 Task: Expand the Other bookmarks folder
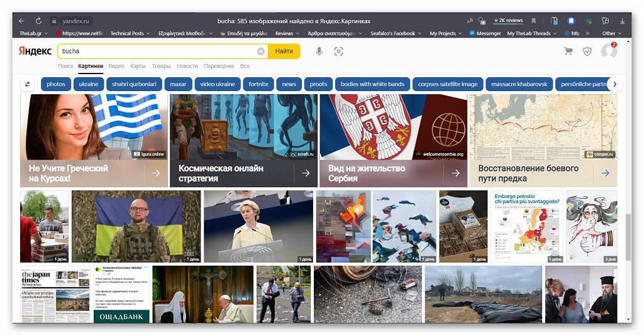point(611,33)
